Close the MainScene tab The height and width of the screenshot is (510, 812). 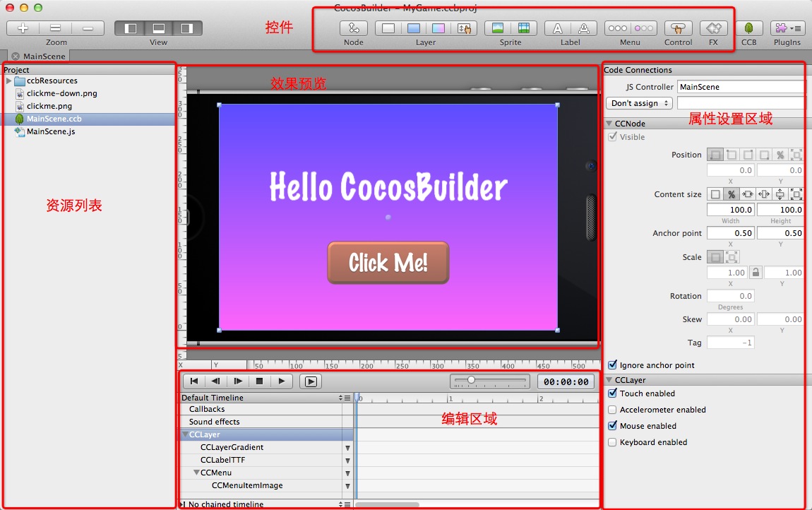pyautogui.click(x=16, y=56)
